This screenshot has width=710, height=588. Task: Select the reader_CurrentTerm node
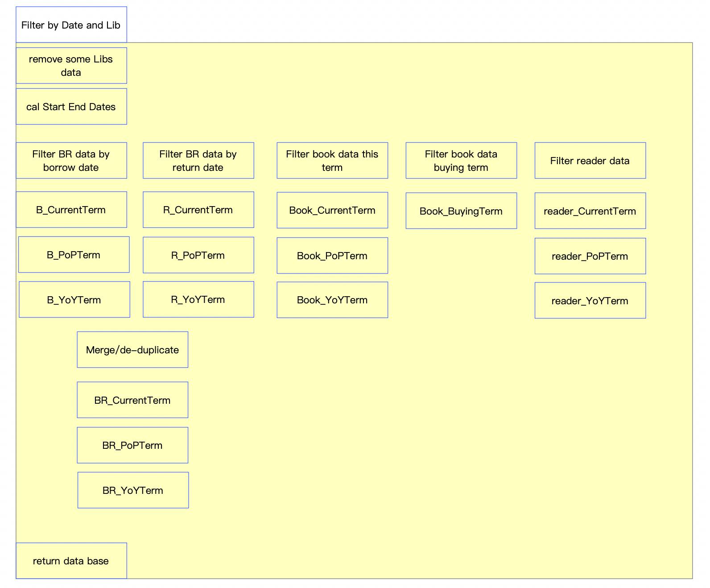[590, 211]
